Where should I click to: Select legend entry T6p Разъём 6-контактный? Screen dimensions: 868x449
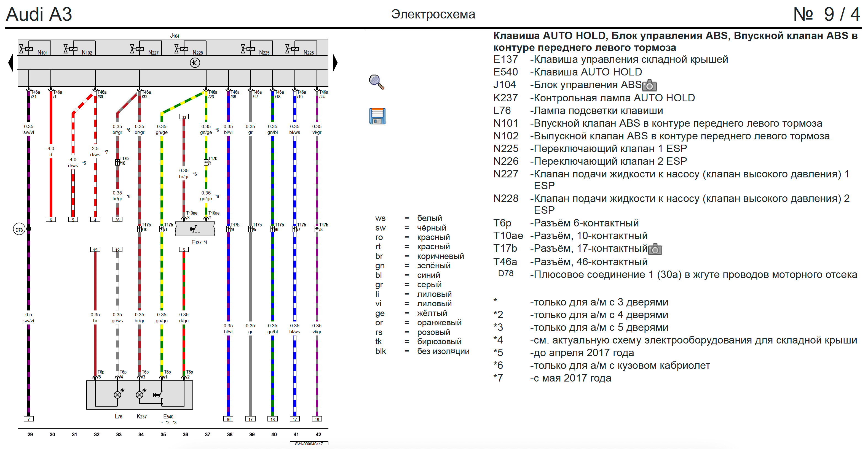(x=566, y=223)
